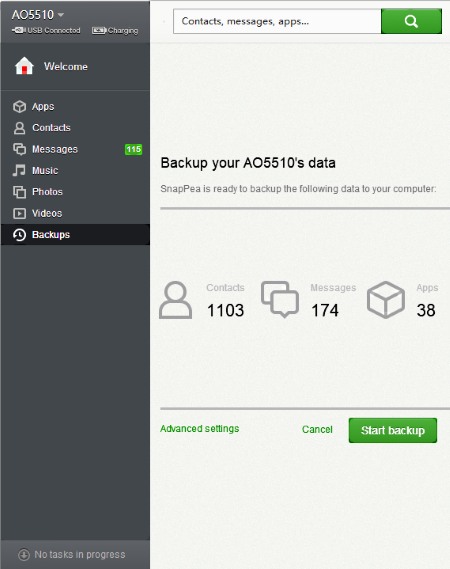Click the large Apps cube backup icon
Image resolution: width=450 pixels, height=569 pixels.
click(386, 300)
